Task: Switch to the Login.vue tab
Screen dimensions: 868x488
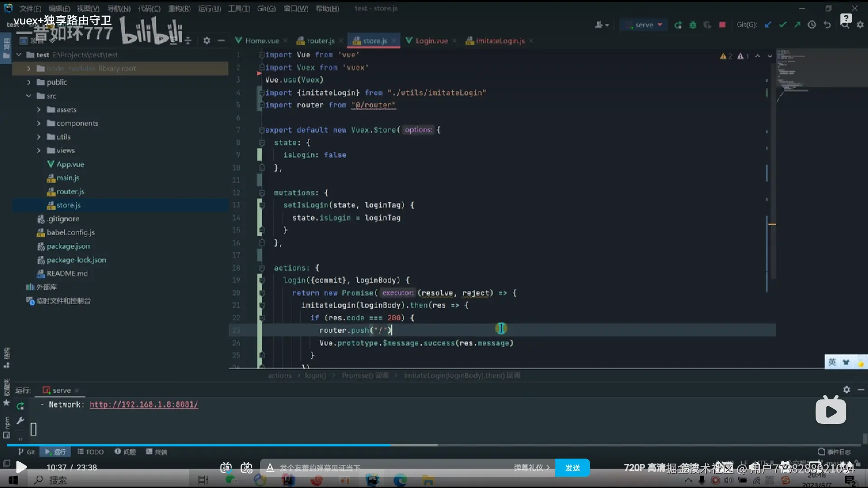Action: [431, 41]
